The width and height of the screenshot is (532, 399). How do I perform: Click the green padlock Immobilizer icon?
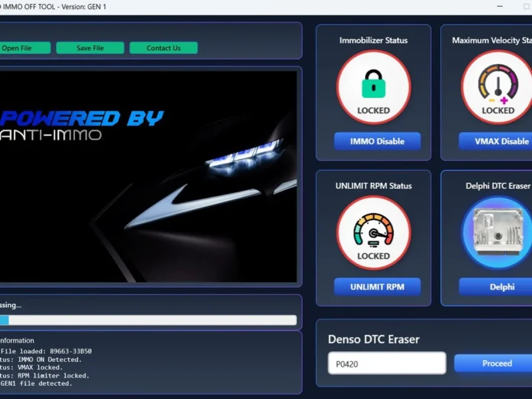[373, 86]
